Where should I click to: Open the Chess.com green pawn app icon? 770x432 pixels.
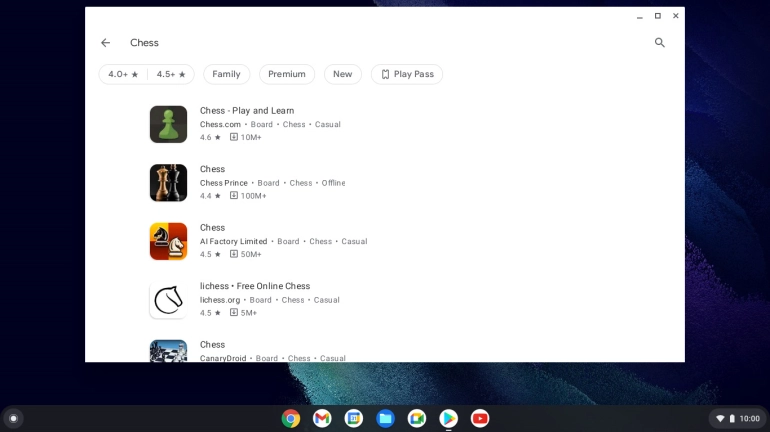(x=168, y=124)
